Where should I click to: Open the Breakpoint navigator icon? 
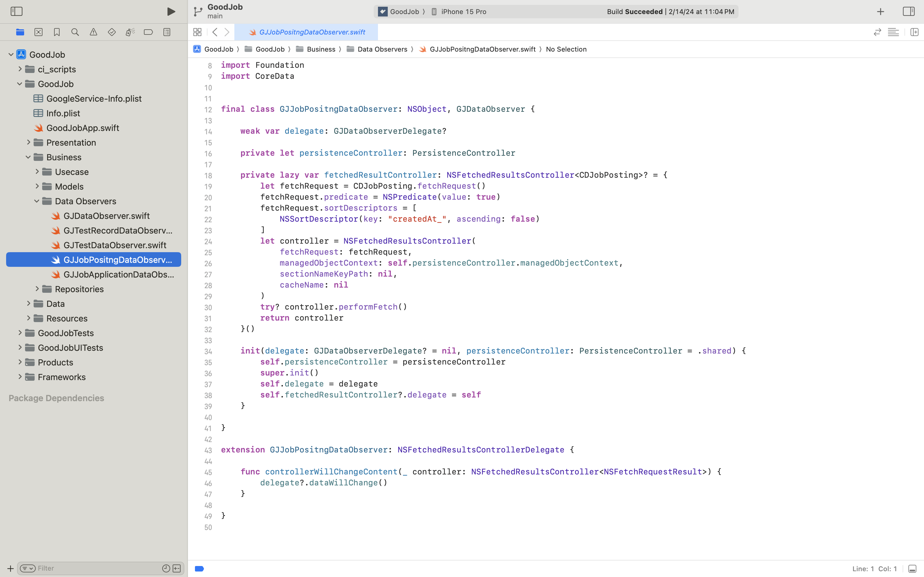(148, 32)
